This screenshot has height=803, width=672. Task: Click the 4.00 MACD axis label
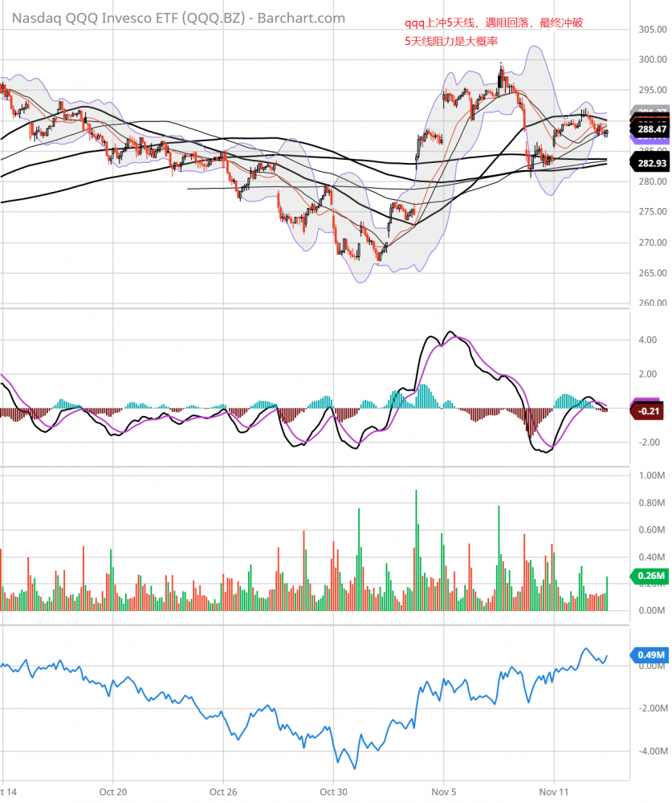pyautogui.click(x=647, y=340)
